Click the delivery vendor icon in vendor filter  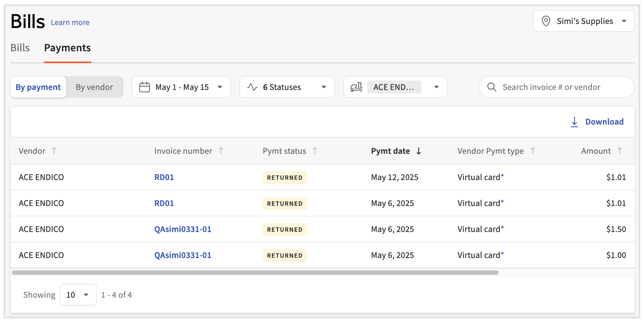(x=356, y=87)
